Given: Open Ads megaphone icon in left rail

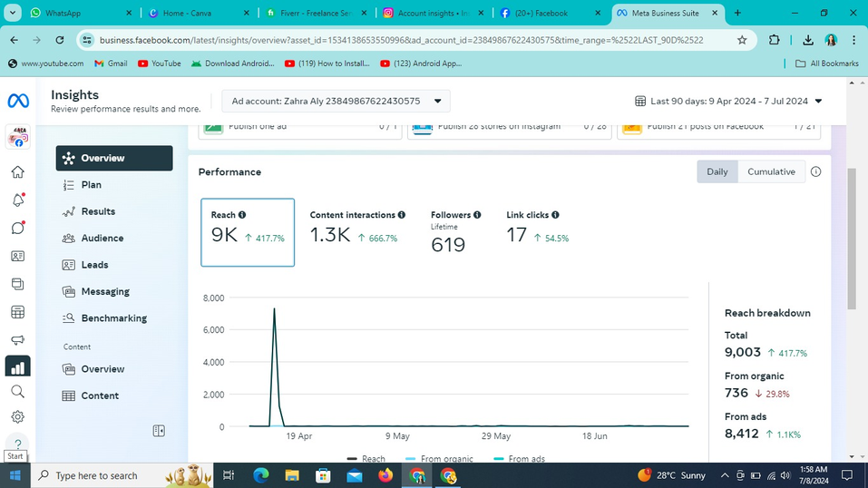Looking at the screenshot, I should (x=18, y=340).
